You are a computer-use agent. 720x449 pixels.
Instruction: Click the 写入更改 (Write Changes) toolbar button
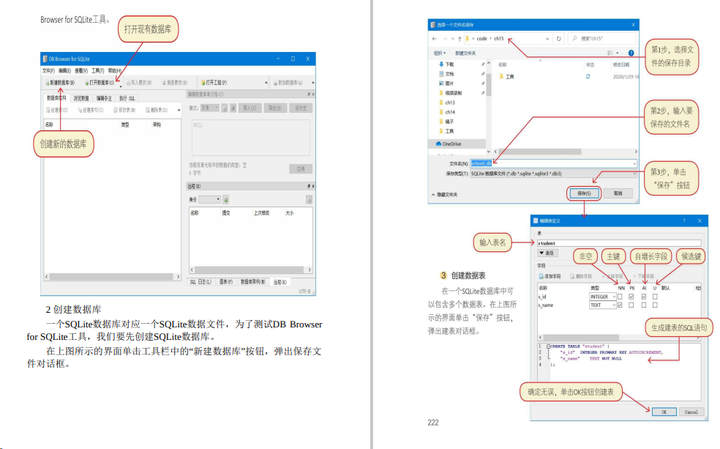tap(139, 83)
